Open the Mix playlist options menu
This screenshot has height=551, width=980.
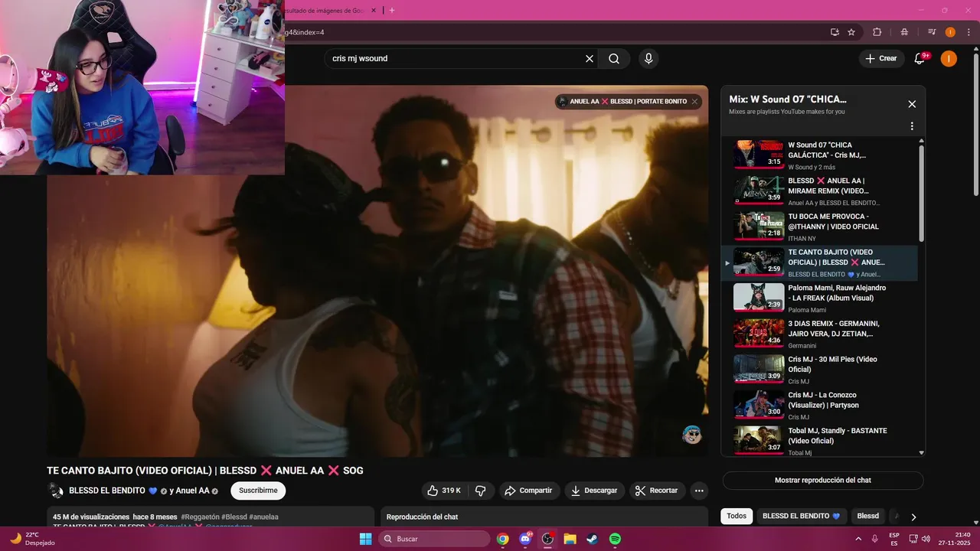click(x=912, y=126)
